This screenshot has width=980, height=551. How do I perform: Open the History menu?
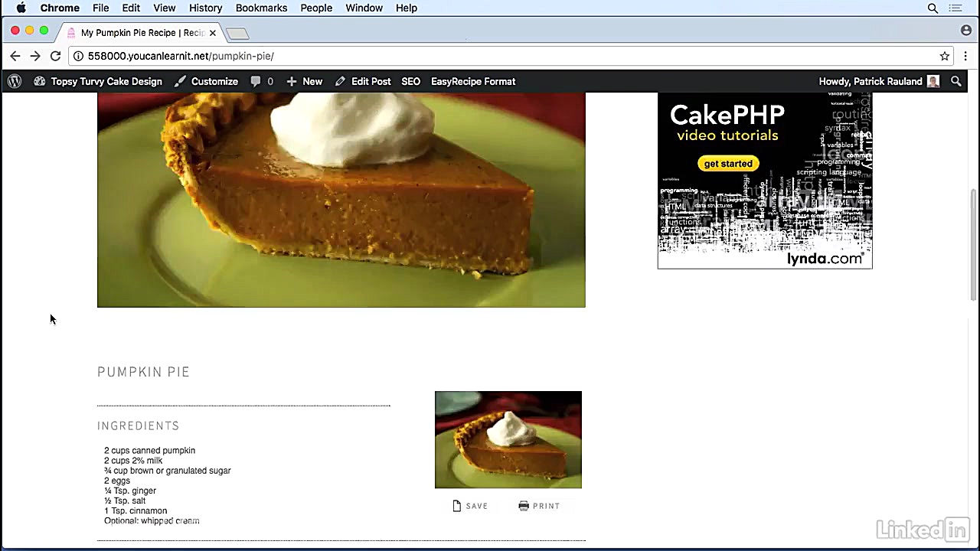pos(205,8)
